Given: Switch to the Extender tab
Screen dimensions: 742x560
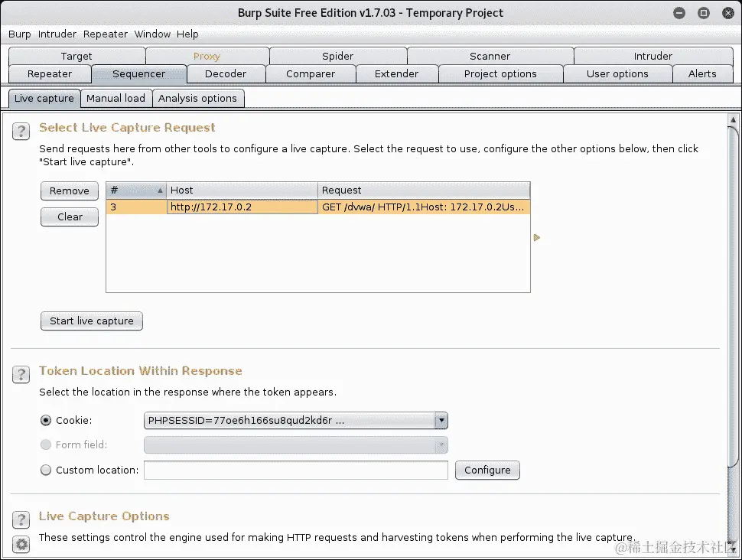Looking at the screenshot, I should [x=396, y=74].
